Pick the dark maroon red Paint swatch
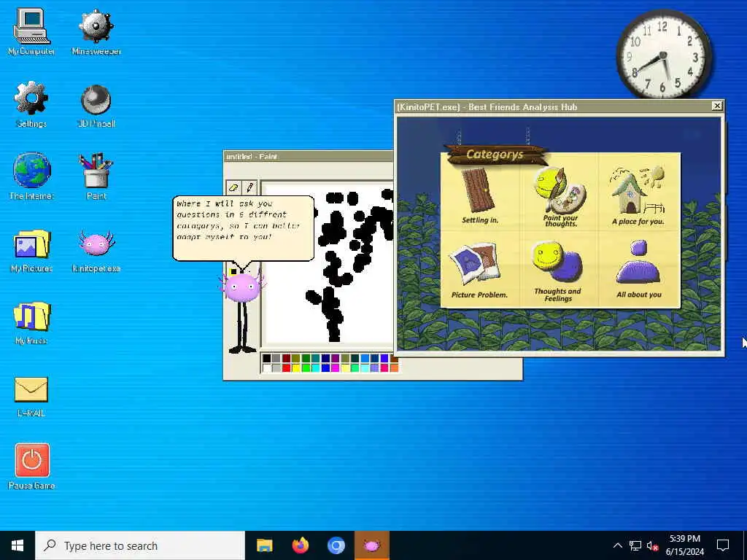 pos(286,358)
